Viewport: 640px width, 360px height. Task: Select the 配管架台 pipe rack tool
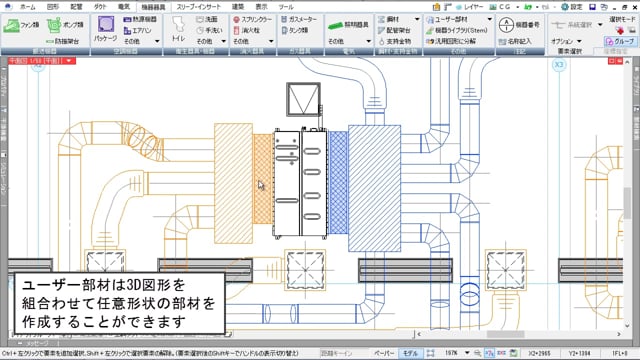click(x=394, y=30)
